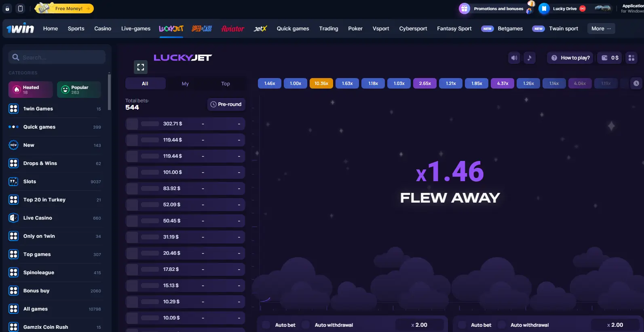Open the Cybersport menu item
Viewport: 644px width, 332px height.
coord(413,28)
